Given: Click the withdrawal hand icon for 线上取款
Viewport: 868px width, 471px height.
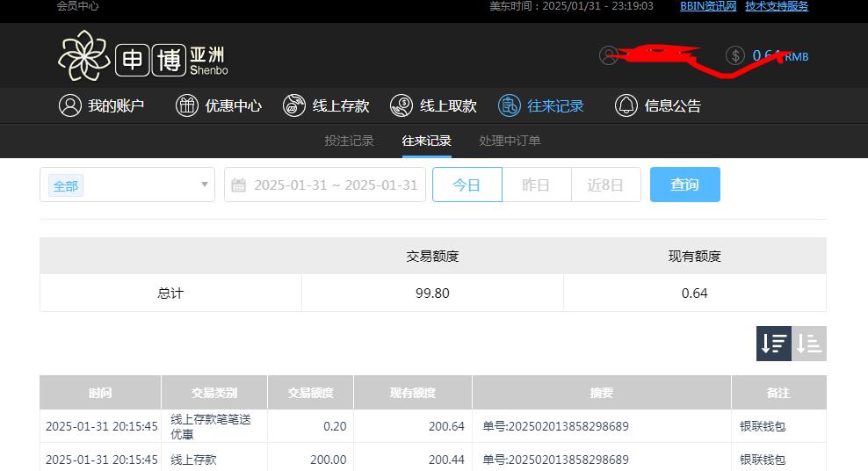Looking at the screenshot, I should click(401, 105).
